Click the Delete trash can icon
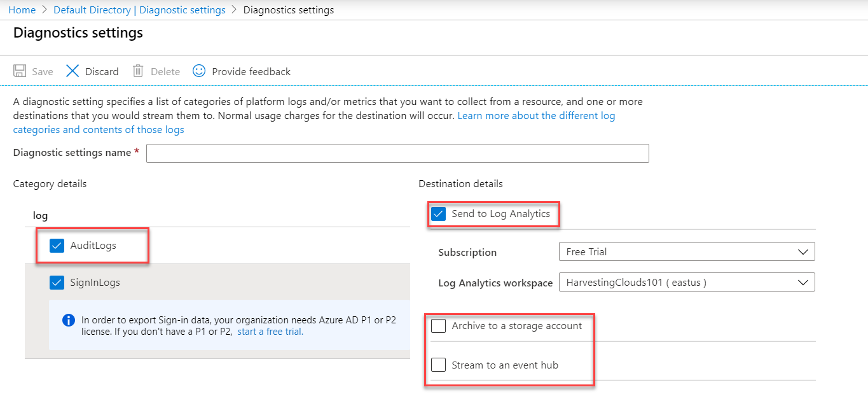Viewport: 868px width, 415px height. pos(138,71)
